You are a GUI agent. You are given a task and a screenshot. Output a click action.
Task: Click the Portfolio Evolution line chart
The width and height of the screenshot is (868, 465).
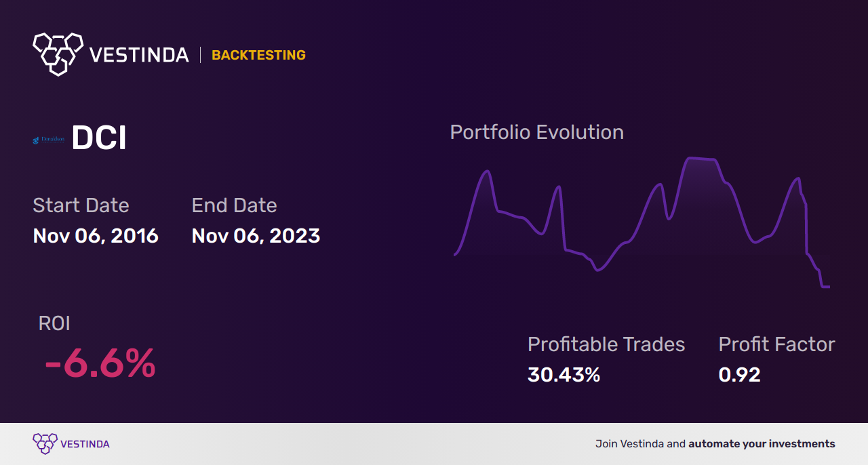tap(641, 217)
